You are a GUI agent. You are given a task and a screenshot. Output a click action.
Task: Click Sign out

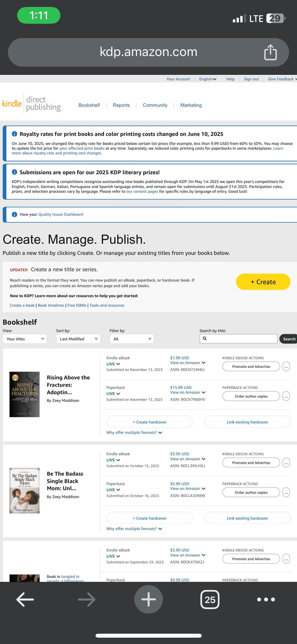coord(251,79)
